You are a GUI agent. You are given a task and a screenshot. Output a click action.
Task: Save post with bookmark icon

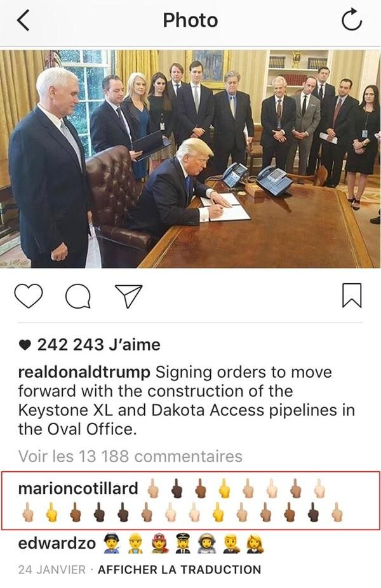coord(352,295)
